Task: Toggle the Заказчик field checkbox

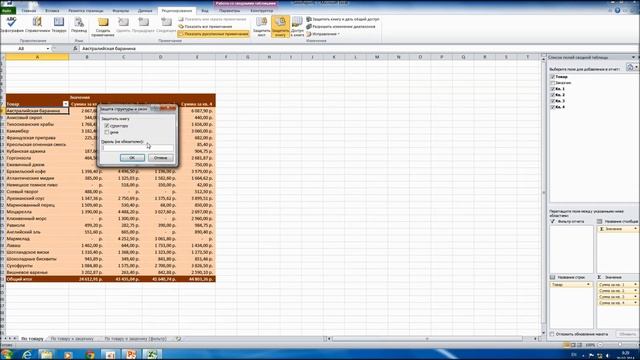Action: pyautogui.click(x=553, y=83)
